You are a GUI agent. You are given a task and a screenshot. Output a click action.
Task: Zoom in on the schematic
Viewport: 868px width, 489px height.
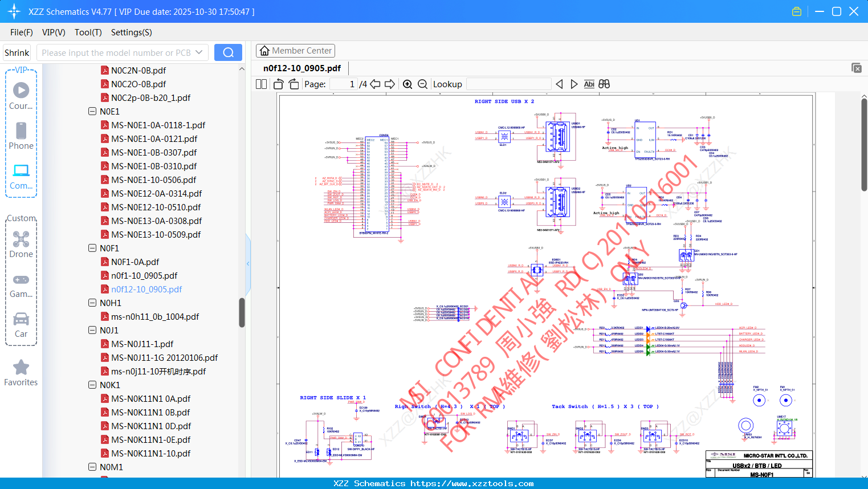(407, 84)
